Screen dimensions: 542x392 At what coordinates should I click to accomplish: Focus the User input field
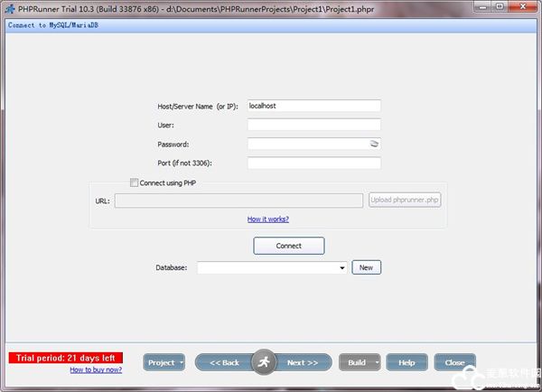pyautogui.click(x=313, y=125)
